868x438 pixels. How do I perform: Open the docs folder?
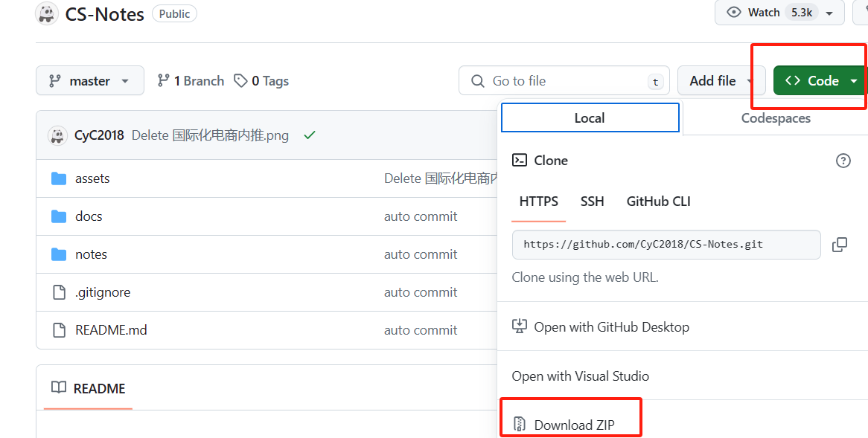(x=89, y=216)
